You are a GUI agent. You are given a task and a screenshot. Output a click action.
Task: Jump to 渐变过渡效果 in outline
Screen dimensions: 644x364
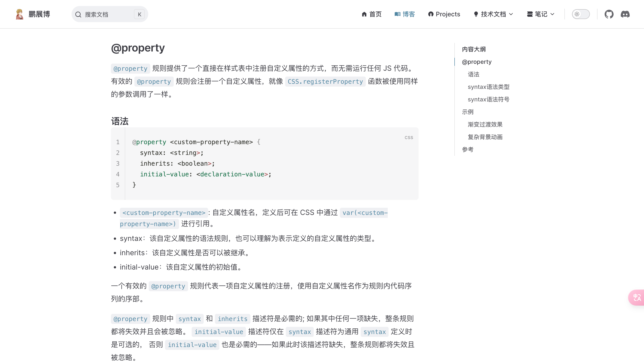coord(485,124)
